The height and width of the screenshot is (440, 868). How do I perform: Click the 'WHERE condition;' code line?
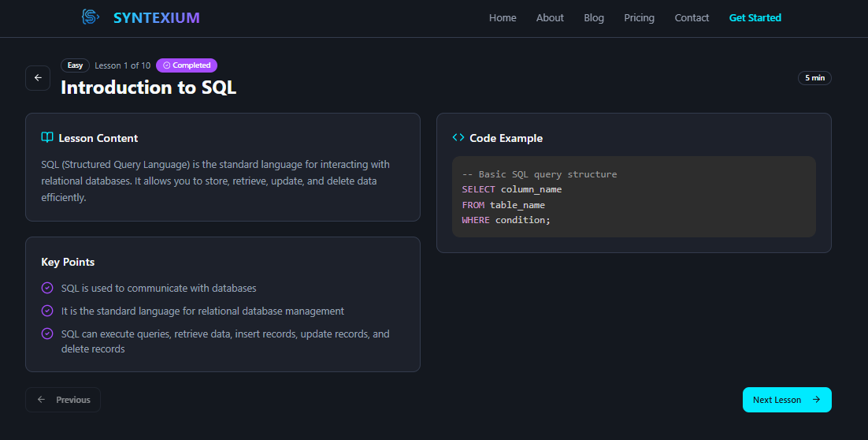pyautogui.click(x=506, y=220)
